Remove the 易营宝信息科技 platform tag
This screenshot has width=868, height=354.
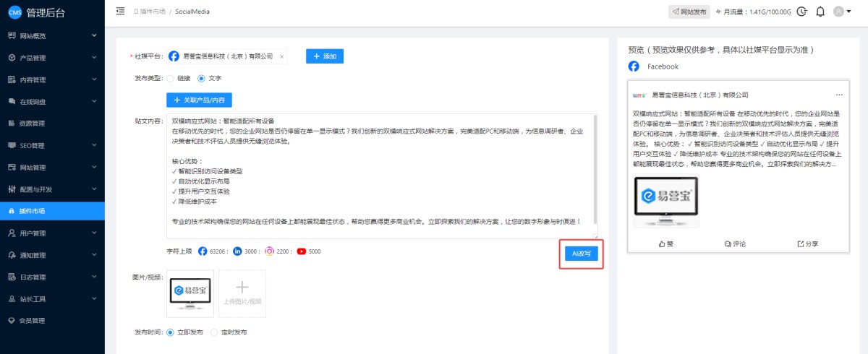(x=281, y=56)
